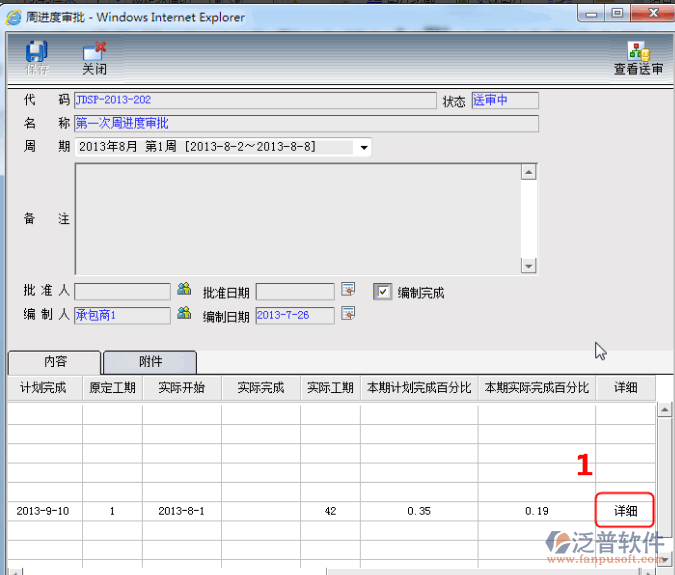Click into the 备注 remarks text area
Viewport: 675px width, 575px height.
pos(298,218)
